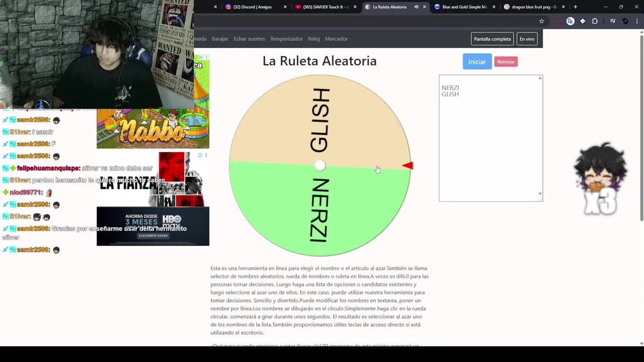Viewport: 644px width, 362px height.
Task: Click the GLISH segment of the wheel
Action: click(319, 120)
